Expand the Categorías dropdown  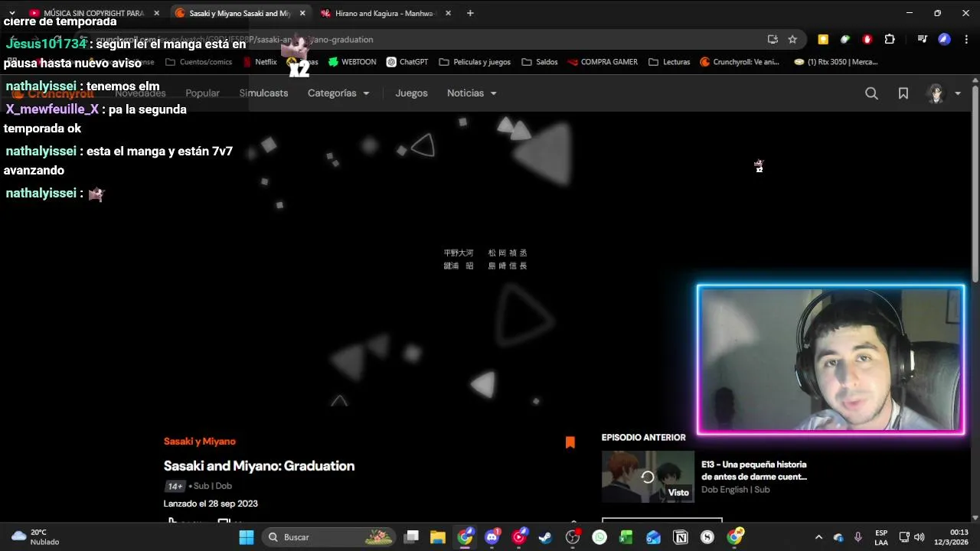[x=338, y=93]
